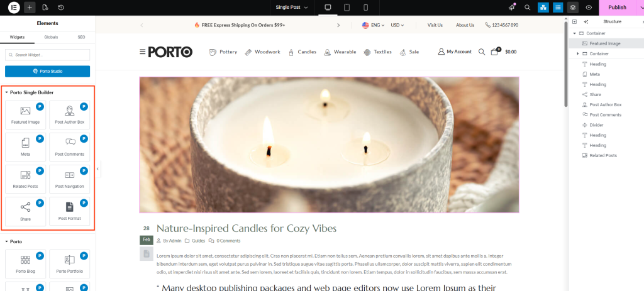644x291 pixels.
Task: Toggle the Structure panel list icon
Action: click(x=558, y=8)
